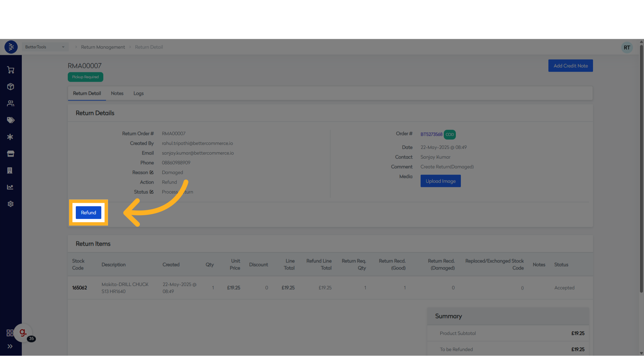The height and width of the screenshot is (362, 644).
Task: Open the BetterTools store dropdown
Action: (x=45, y=47)
